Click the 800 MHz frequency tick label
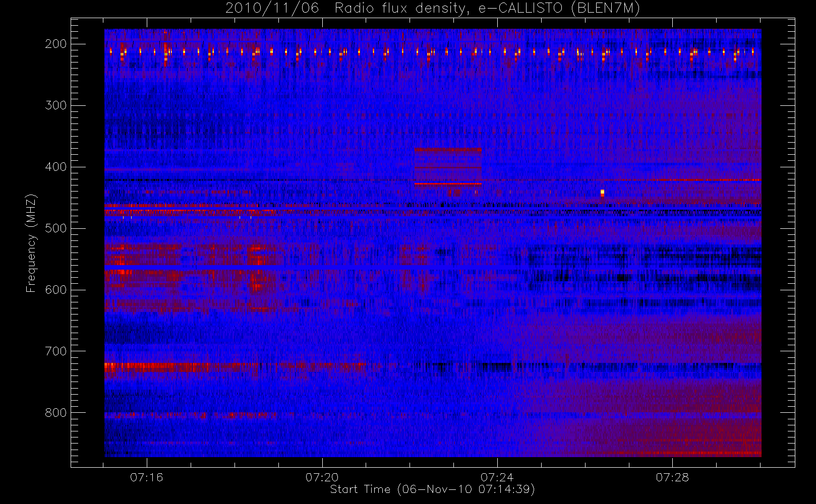The width and height of the screenshot is (816, 504). [56, 413]
